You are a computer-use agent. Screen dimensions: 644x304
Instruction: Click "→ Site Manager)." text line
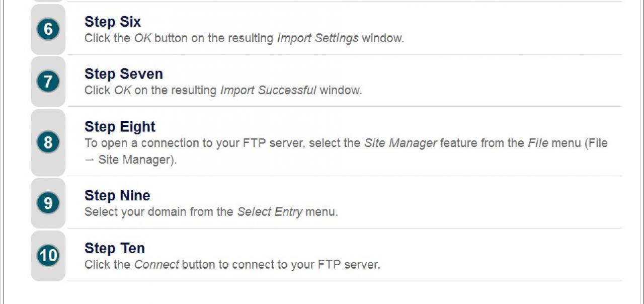click(x=131, y=160)
